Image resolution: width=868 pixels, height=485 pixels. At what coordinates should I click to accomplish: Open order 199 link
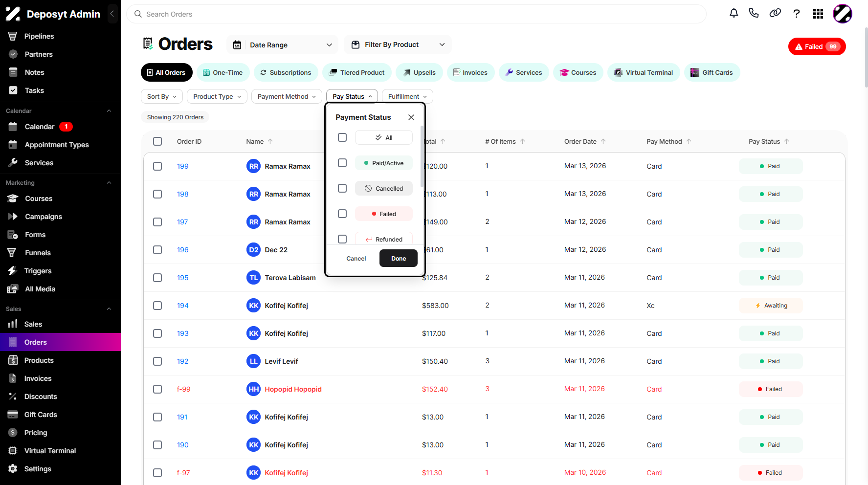pyautogui.click(x=183, y=166)
